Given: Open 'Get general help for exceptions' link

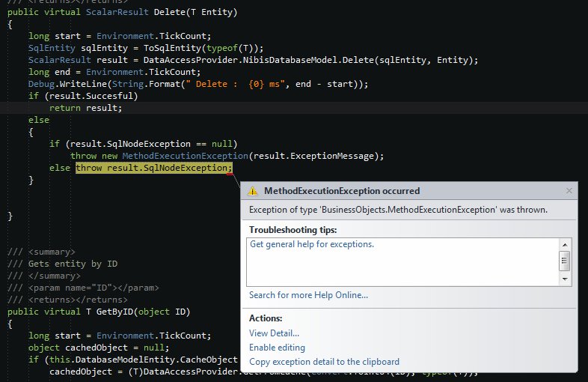Looking at the screenshot, I should click(312, 244).
